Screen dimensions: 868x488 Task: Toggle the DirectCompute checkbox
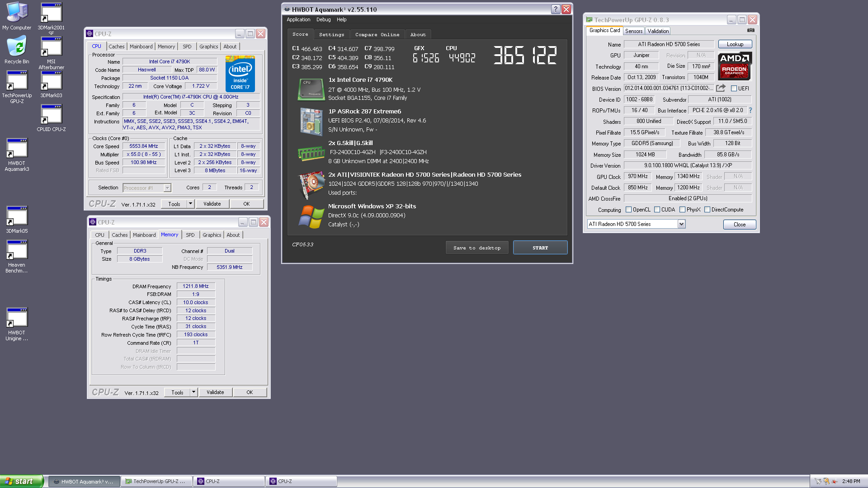point(707,210)
